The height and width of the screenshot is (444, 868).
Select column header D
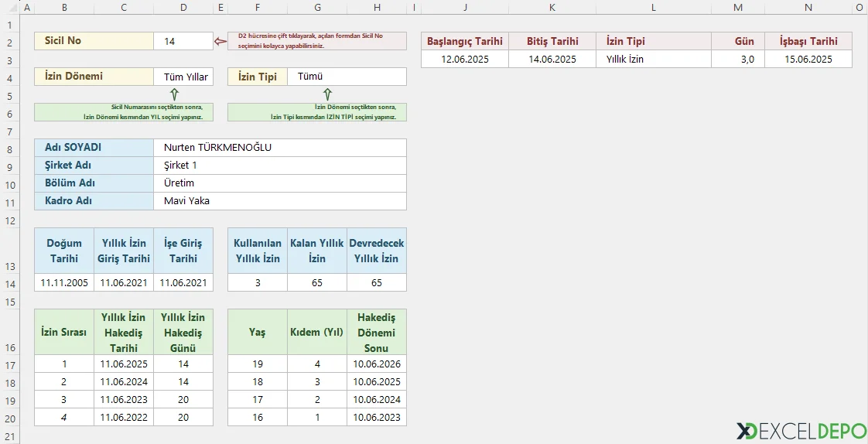pos(183,7)
